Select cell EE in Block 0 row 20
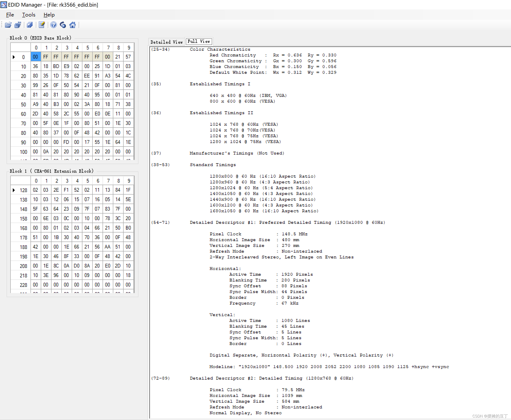This screenshot has width=511, height=420. point(87,76)
